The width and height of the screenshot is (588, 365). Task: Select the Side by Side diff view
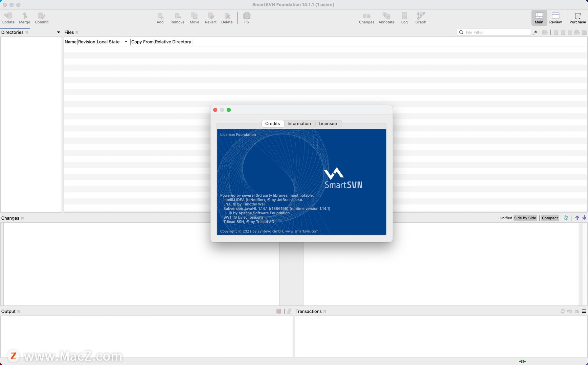pos(525,218)
